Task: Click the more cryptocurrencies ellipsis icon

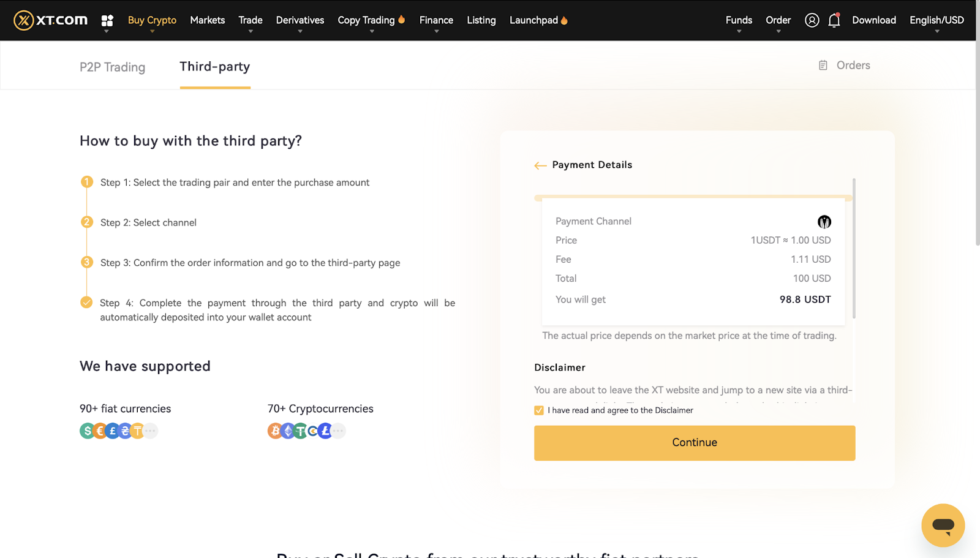Action: 338,431
